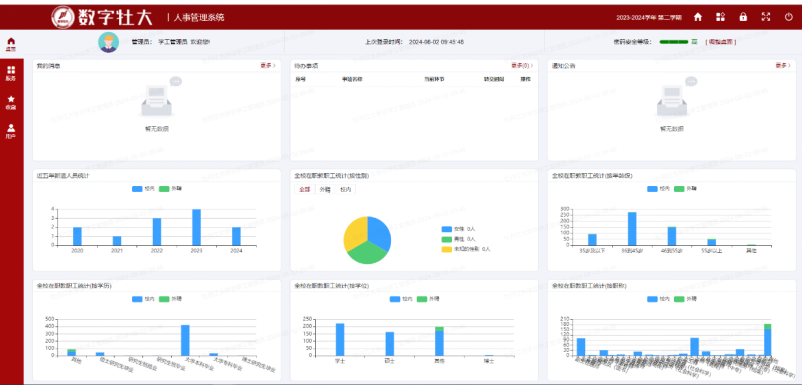Viewport: 802px width, 385px height.
Task: Click the power logout icon
Action: (788, 17)
